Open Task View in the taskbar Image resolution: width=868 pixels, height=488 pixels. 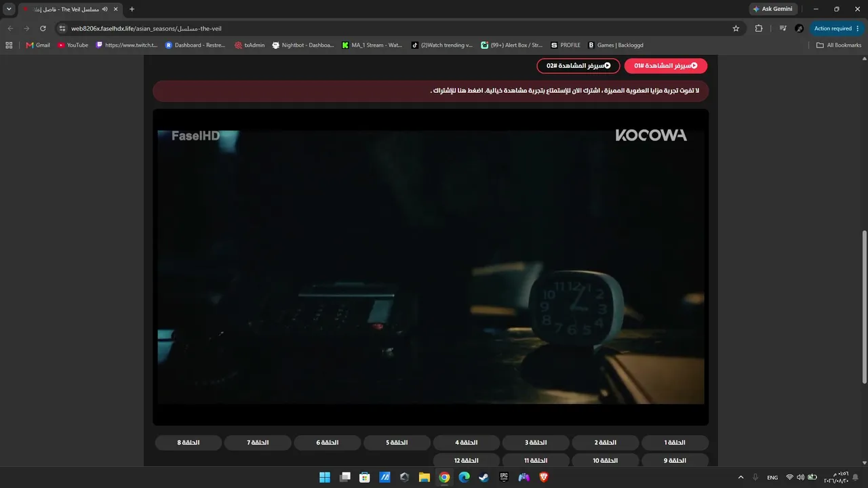[x=344, y=477]
